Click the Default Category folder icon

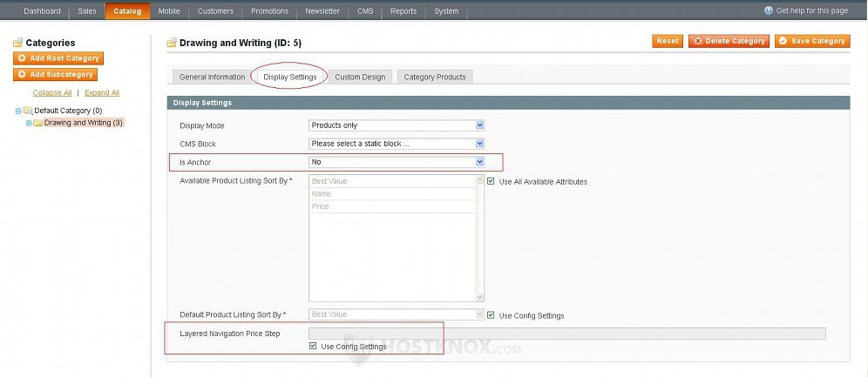[x=28, y=111]
